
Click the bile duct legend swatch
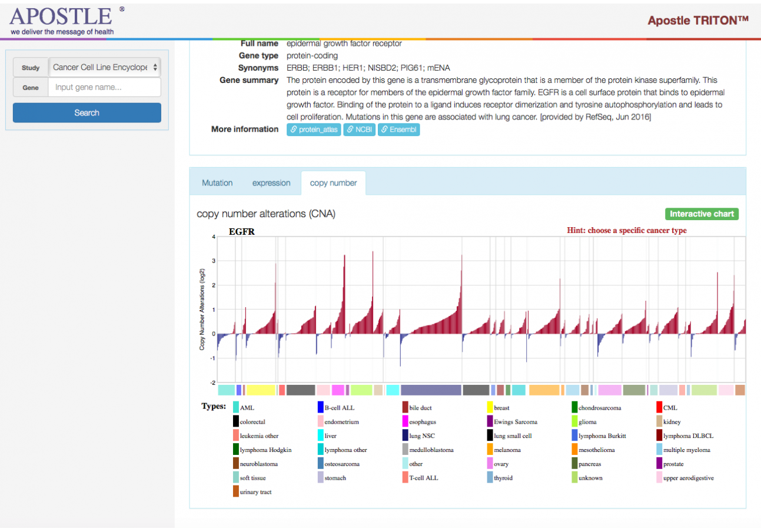[406, 407]
